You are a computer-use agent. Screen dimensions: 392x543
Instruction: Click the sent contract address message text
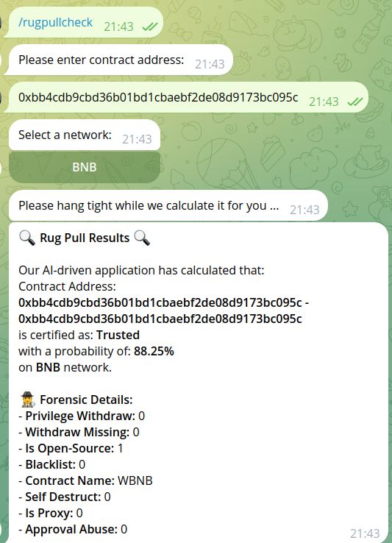[x=158, y=97]
